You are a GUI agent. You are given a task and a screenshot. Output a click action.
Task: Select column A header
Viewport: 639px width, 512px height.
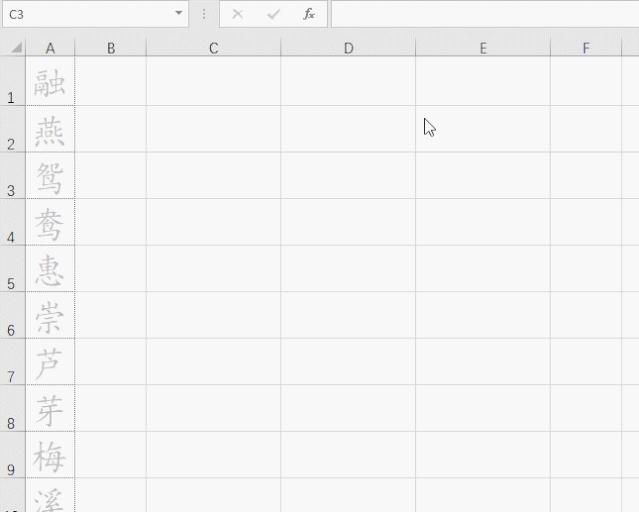50,48
